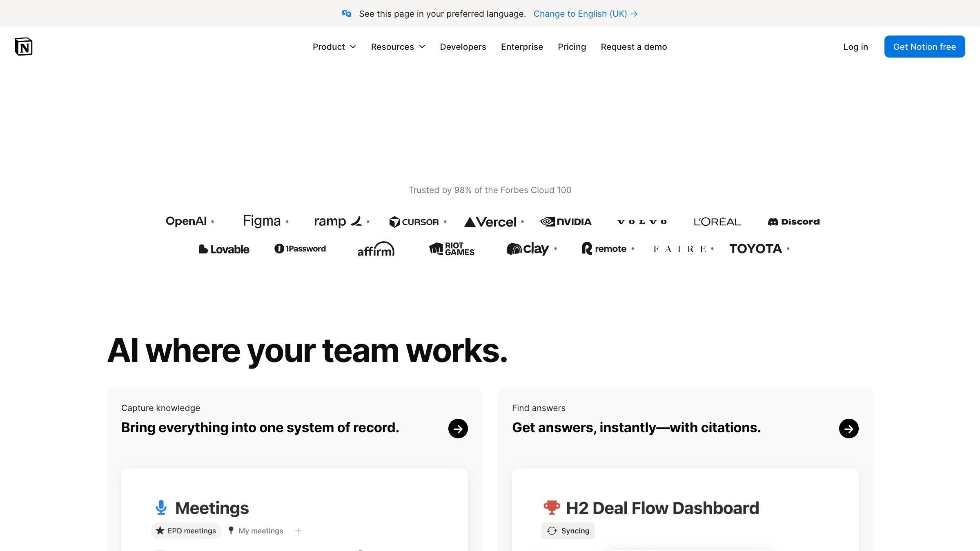Click the OpenAI logo

[x=186, y=221]
